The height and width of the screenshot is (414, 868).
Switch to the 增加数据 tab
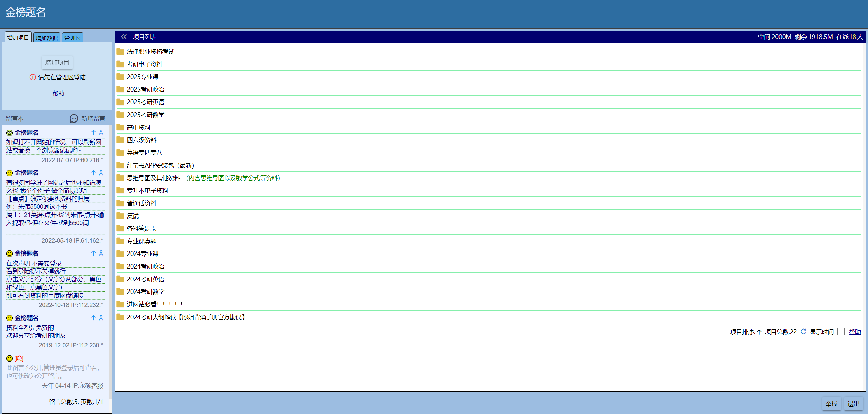[x=47, y=38]
